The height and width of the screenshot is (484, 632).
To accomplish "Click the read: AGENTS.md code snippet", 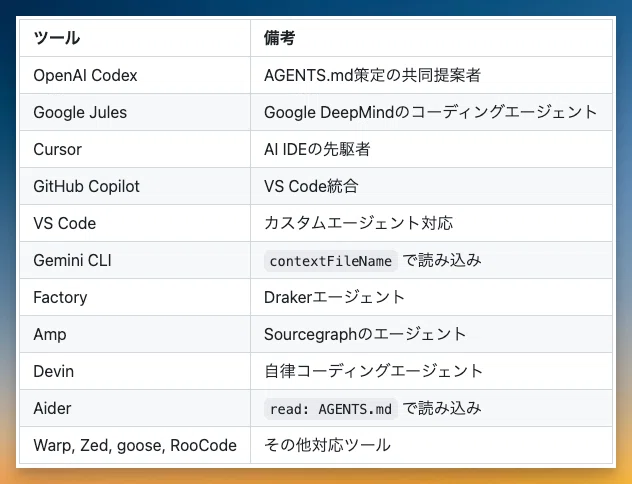I will coord(331,409).
